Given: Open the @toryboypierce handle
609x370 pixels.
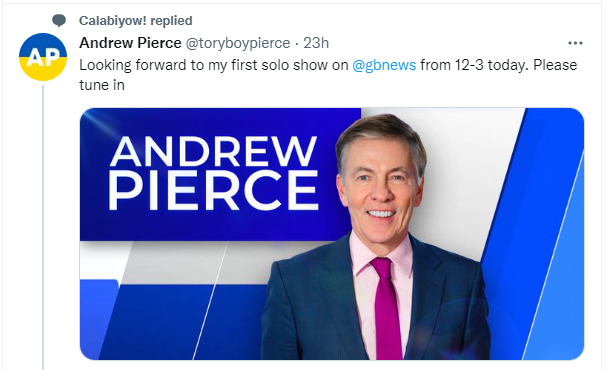Looking at the screenshot, I should [x=238, y=43].
